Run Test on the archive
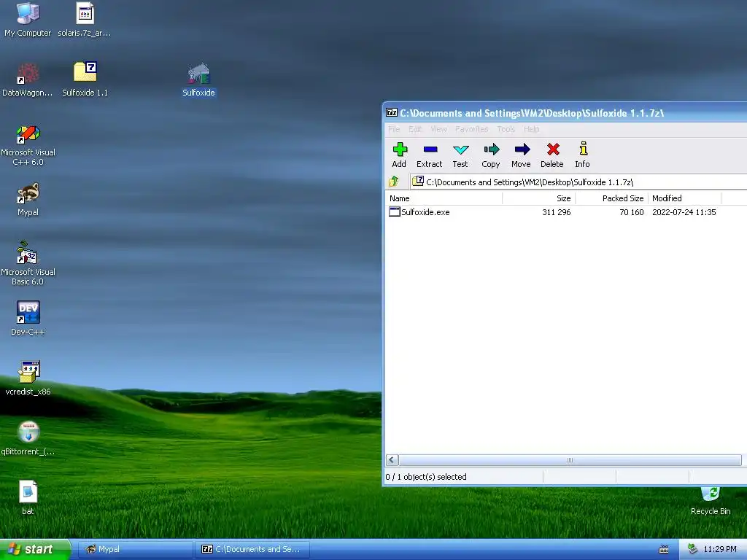The image size is (747, 560). pos(460,155)
